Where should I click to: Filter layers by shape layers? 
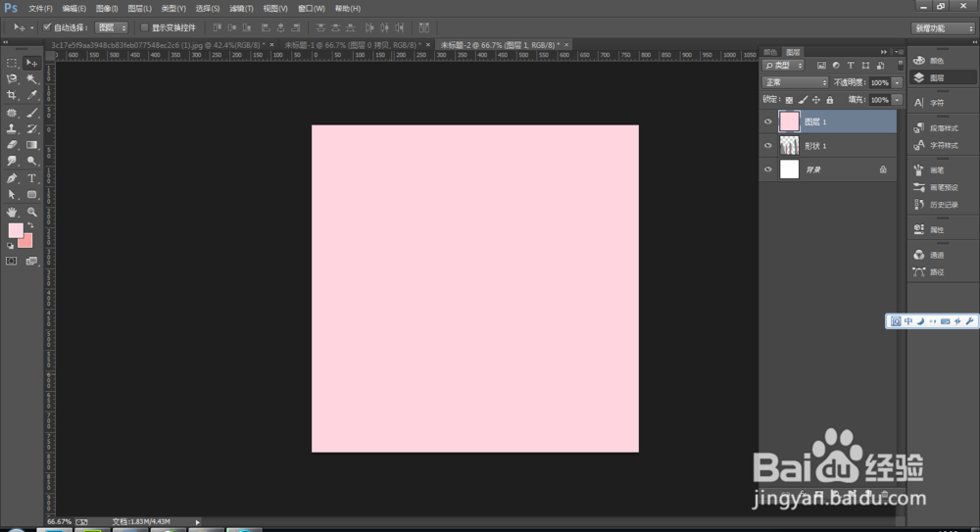coord(865,65)
